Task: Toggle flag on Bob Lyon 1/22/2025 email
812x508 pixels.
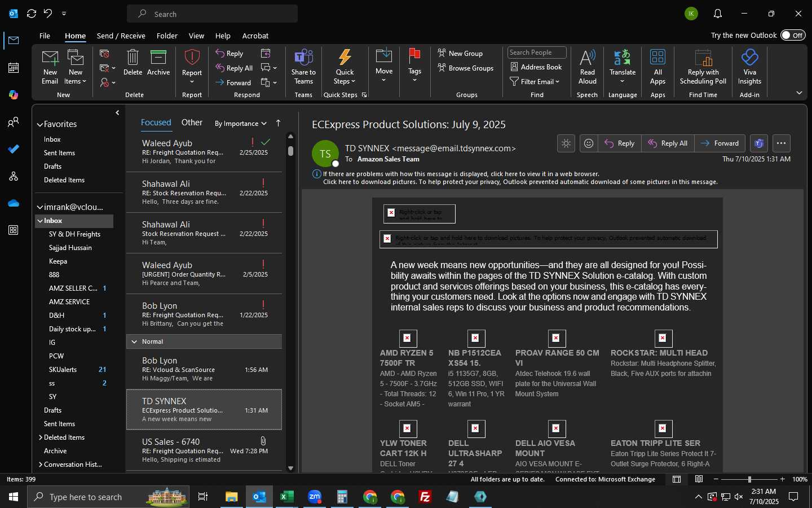Action: coord(263,305)
